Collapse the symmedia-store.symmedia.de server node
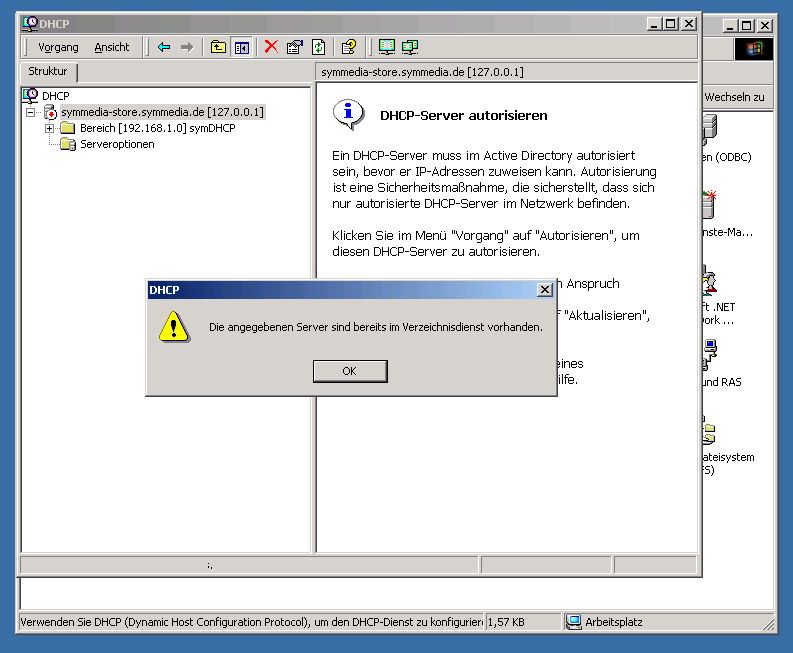Image resolution: width=793 pixels, height=653 pixels. pyautogui.click(x=31, y=112)
